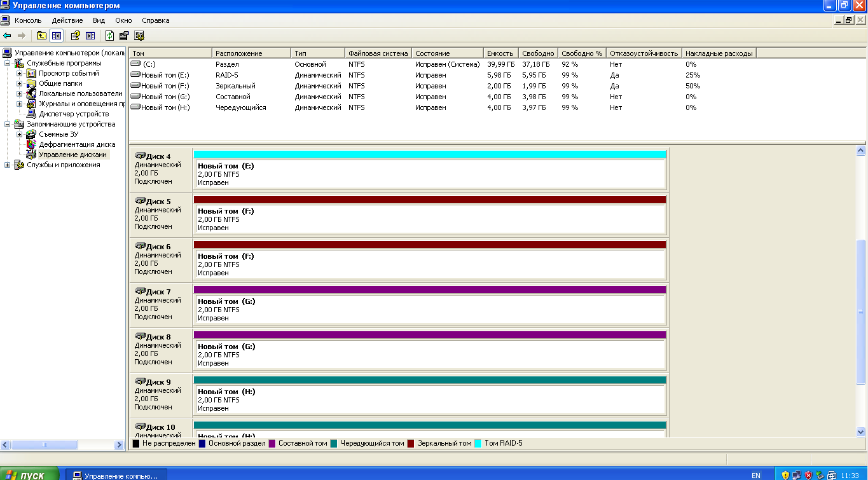Sort by the Емкость column header
This screenshot has height=480, width=868.
tap(501, 53)
